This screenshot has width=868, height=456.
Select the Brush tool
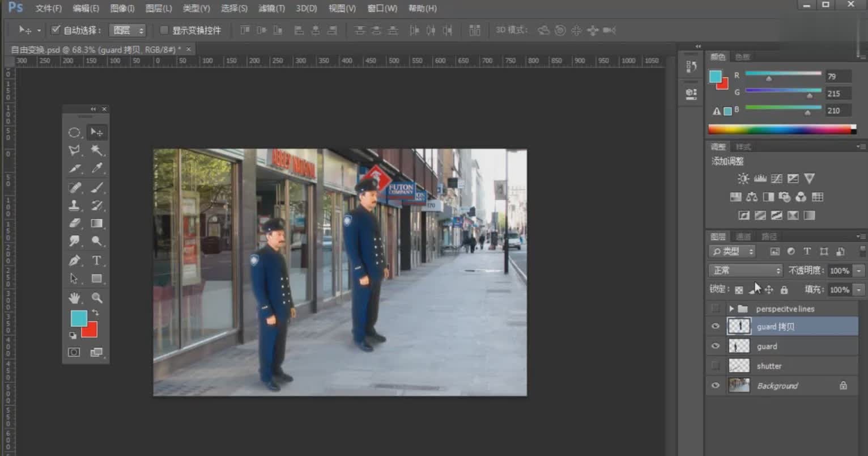97,187
